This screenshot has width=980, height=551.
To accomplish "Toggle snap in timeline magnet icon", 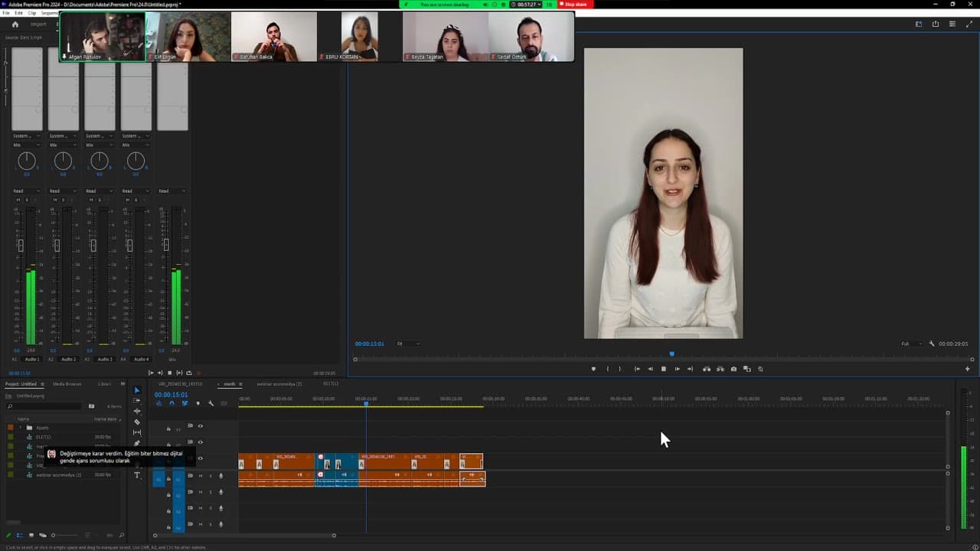I will click(171, 403).
